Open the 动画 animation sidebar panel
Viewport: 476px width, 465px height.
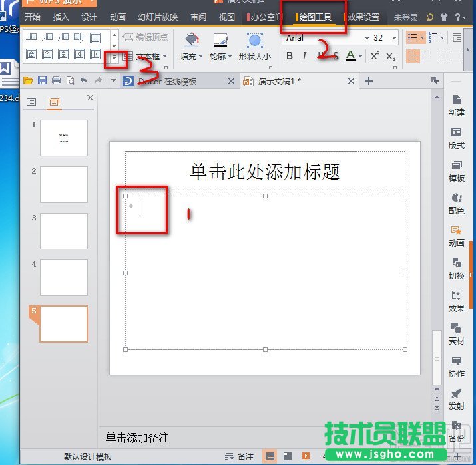tap(456, 235)
